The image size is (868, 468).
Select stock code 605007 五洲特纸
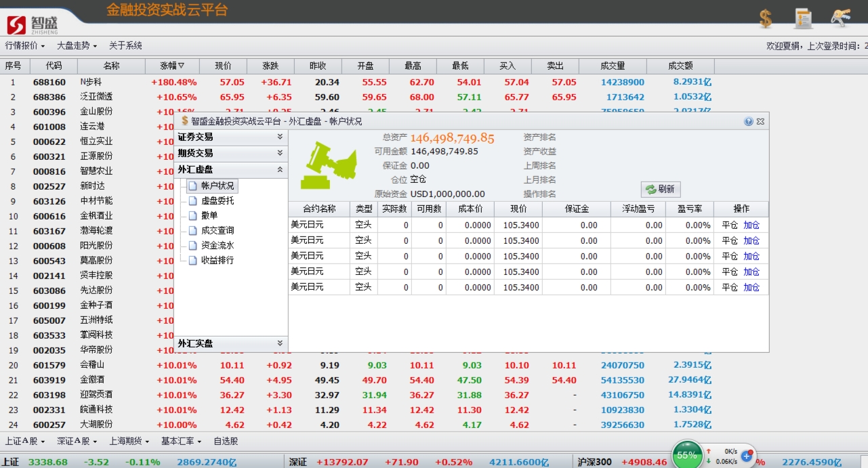click(x=49, y=320)
